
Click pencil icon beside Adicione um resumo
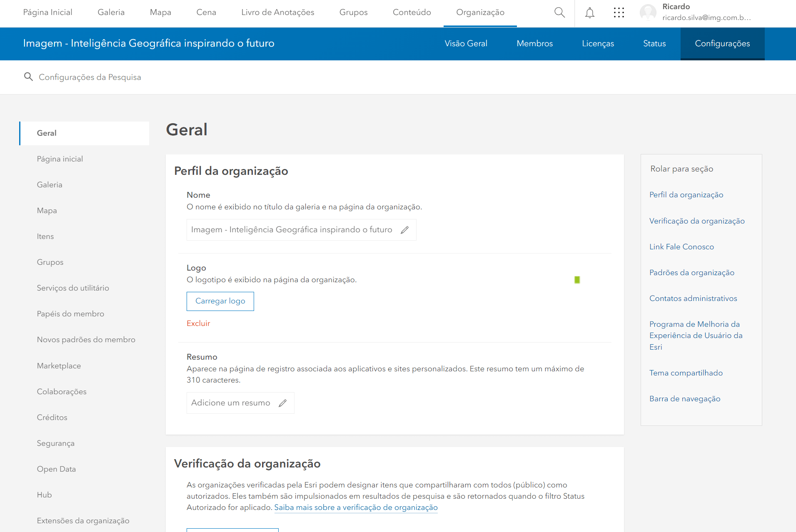tap(282, 403)
